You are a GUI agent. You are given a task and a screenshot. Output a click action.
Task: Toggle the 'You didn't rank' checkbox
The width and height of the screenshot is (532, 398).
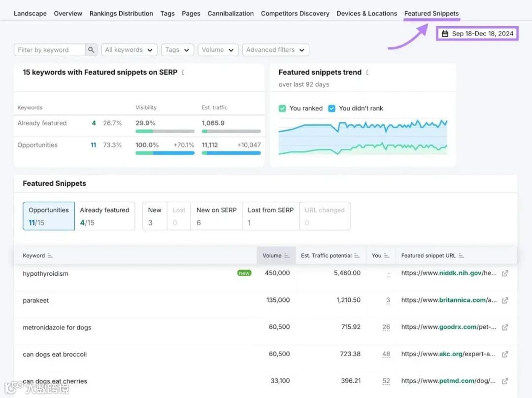332,109
